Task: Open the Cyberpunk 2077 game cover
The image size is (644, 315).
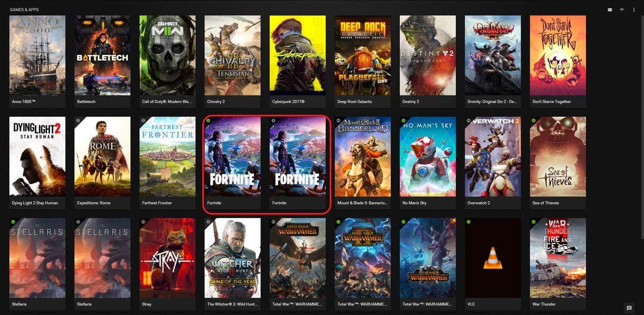Action: pyautogui.click(x=297, y=55)
